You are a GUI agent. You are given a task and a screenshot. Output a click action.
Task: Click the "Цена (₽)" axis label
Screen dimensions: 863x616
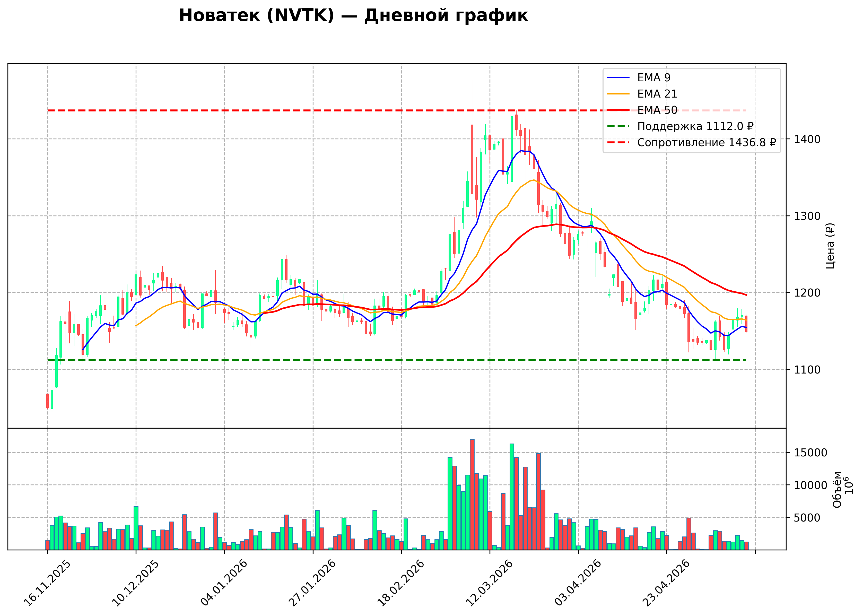(830, 246)
